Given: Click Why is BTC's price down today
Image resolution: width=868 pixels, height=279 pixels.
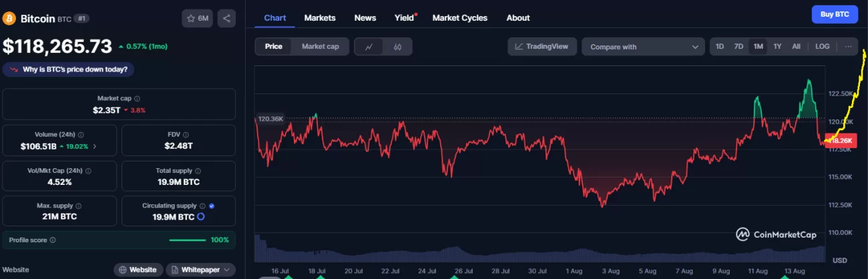Looking at the screenshot, I should [x=69, y=69].
